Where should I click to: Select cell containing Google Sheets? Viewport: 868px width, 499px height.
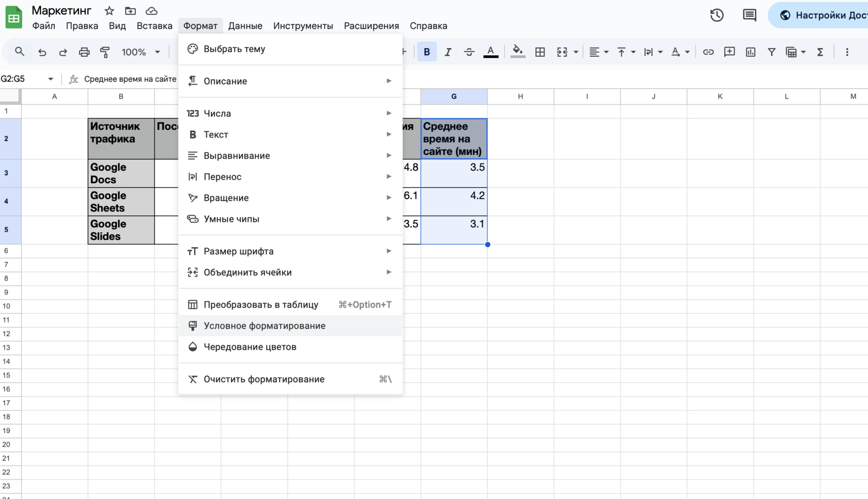point(121,202)
